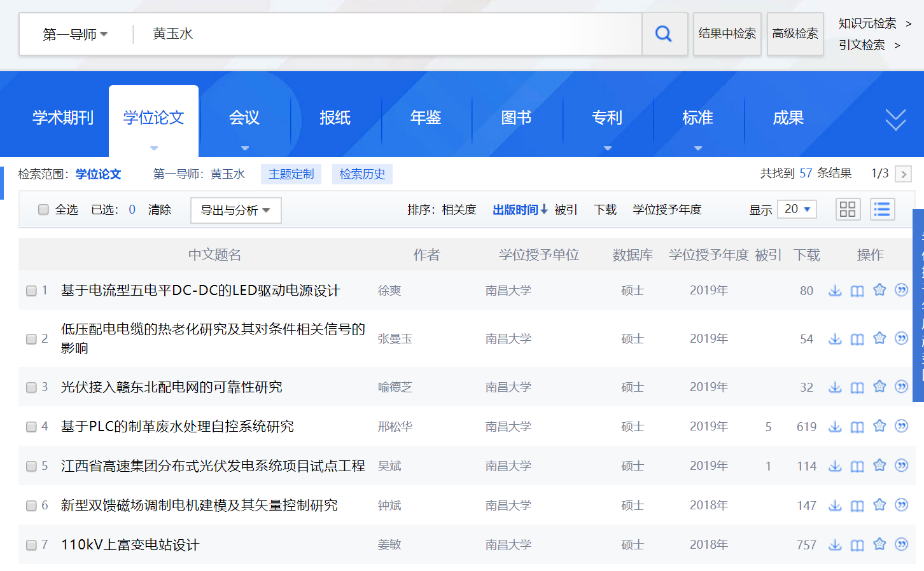Favorite the thesis by 张曼玉
The height and width of the screenshot is (571, 924).
point(879,338)
